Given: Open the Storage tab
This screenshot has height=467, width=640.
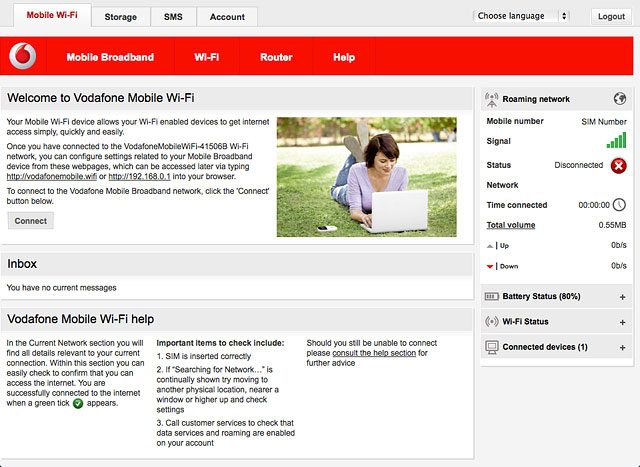Looking at the screenshot, I should pyautogui.click(x=120, y=17).
